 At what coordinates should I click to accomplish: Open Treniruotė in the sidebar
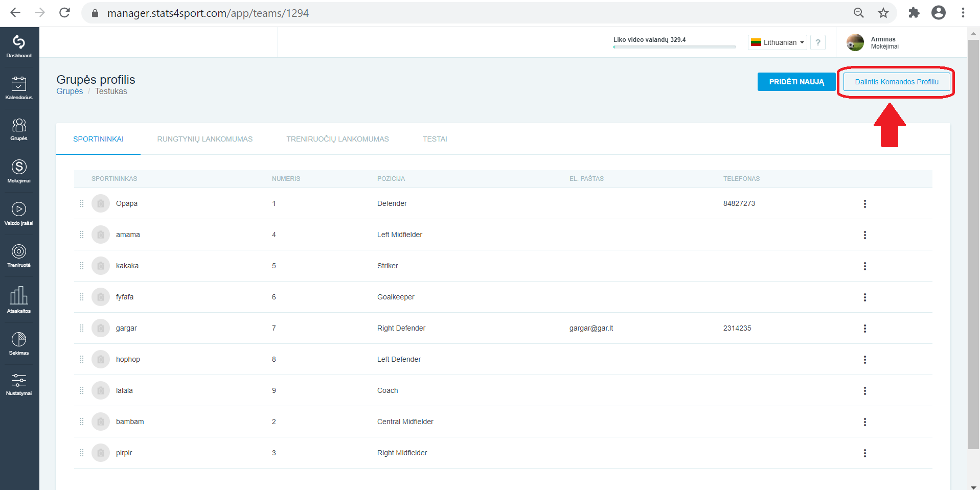tap(19, 255)
